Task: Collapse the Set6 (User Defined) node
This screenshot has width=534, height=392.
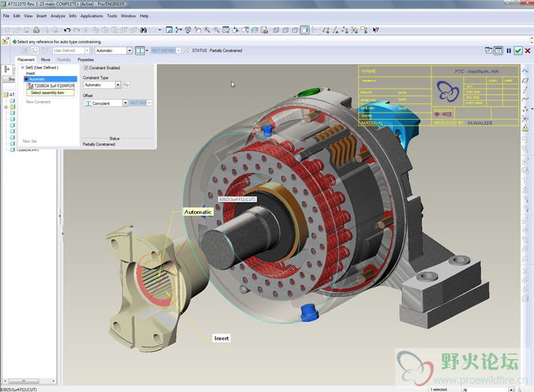Action: coord(22,68)
